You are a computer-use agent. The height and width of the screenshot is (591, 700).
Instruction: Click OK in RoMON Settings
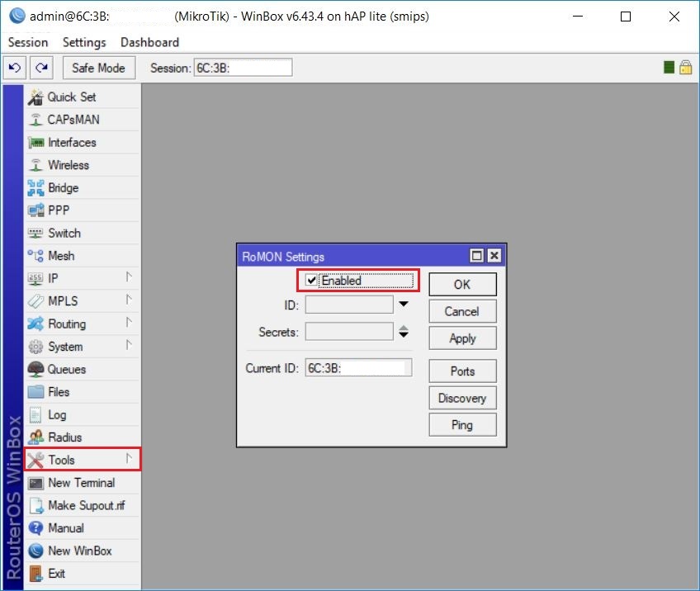[462, 284]
